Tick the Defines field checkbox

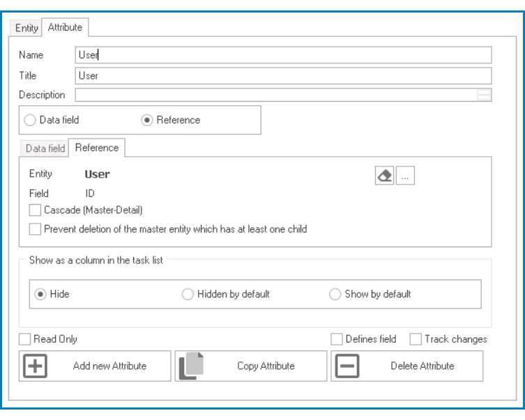(337, 339)
